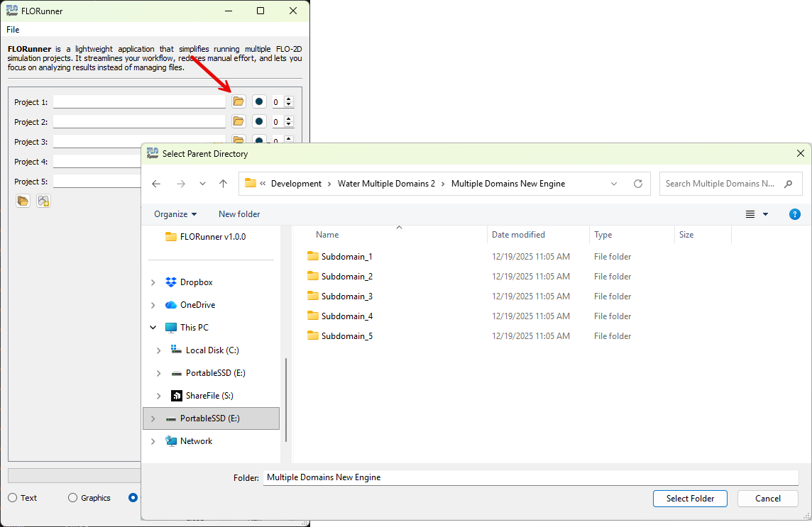The width and height of the screenshot is (812, 527).
Task: Open the Organize dropdown menu
Action: [x=175, y=214]
